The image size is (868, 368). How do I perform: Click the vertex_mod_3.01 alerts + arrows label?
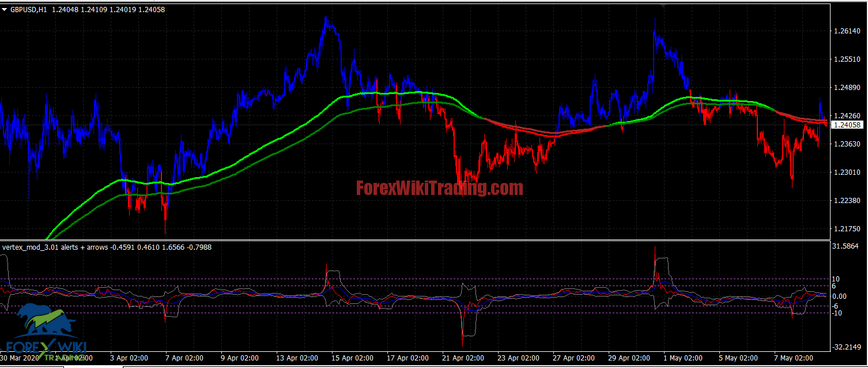pyautogui.click(x=55, y=247)
